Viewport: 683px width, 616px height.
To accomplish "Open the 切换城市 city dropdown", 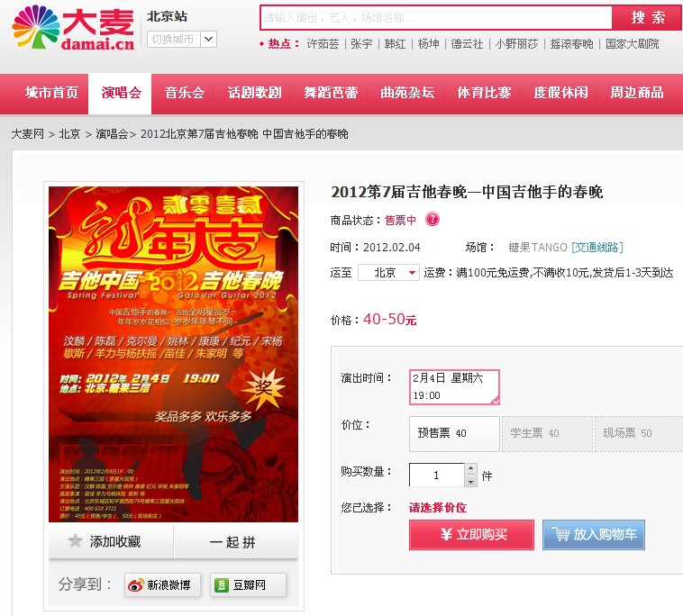I will (182, 40).
